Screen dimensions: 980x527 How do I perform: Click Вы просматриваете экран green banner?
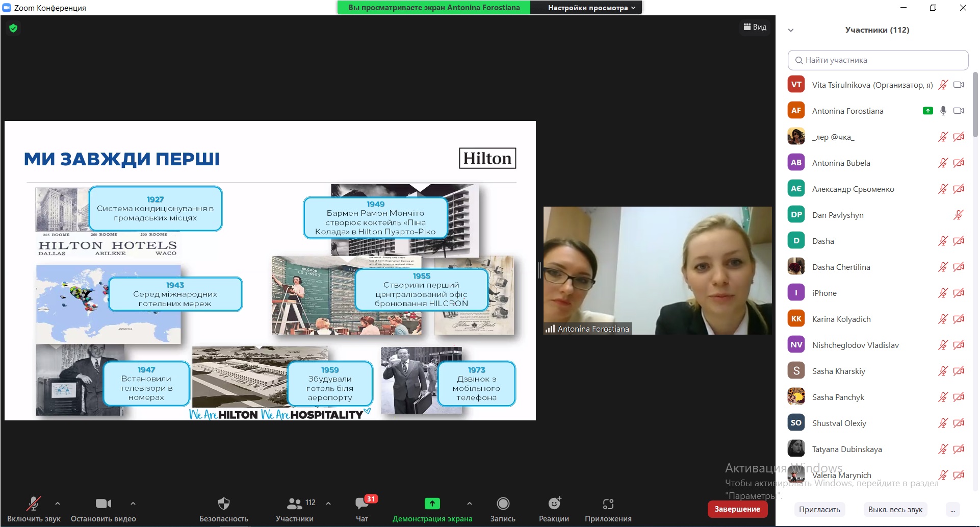click(434, 8)
